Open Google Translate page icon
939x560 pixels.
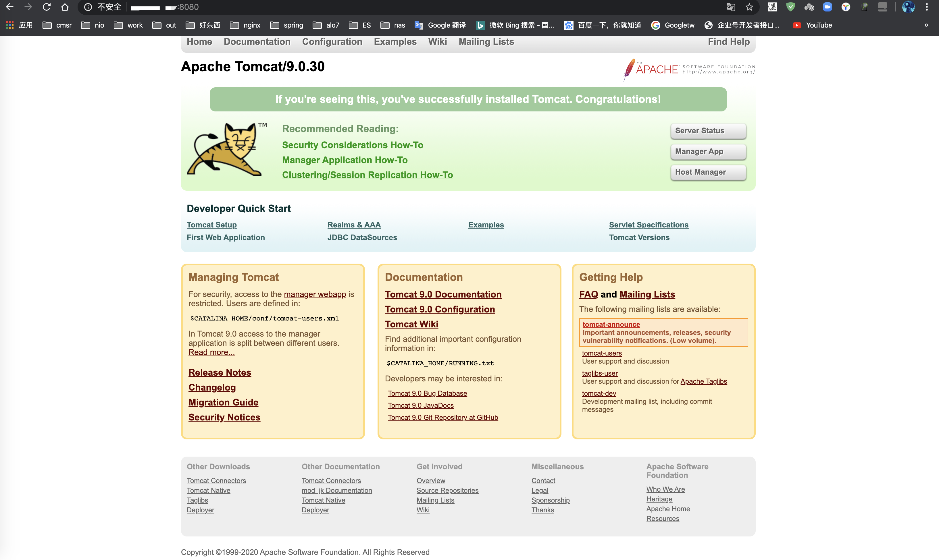731,7
